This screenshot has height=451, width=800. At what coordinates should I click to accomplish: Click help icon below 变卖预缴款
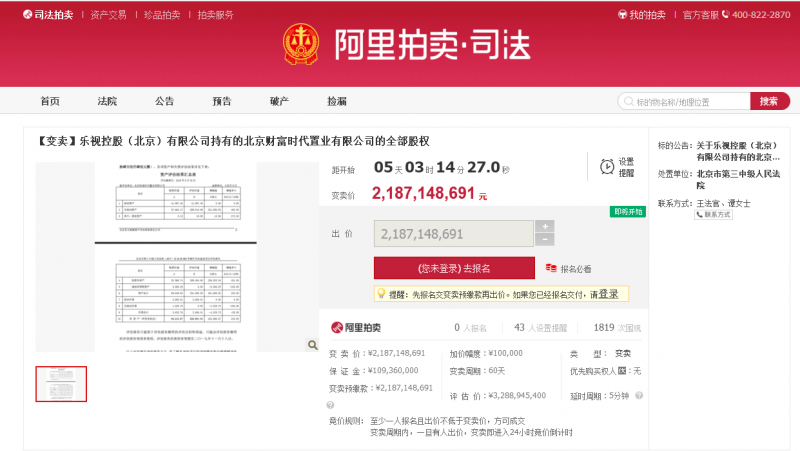pyautogui.click(x=330, y=405)
